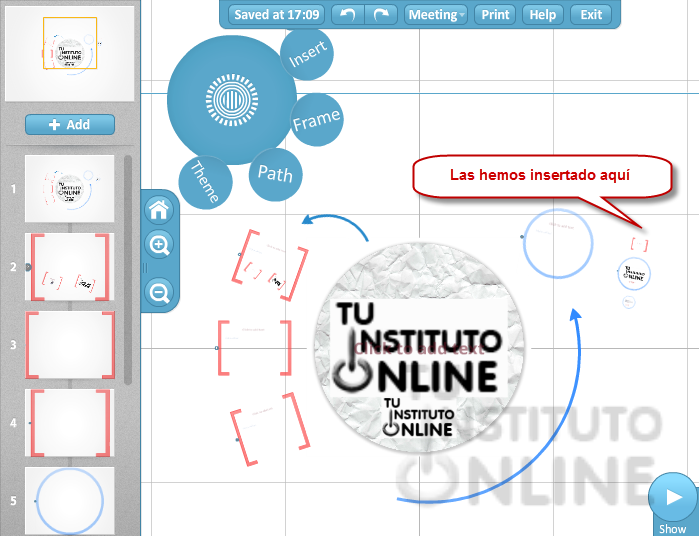Viewport: 699px width, 536px height.
Task: Click the Add path step button
Action: coord(70,124)
